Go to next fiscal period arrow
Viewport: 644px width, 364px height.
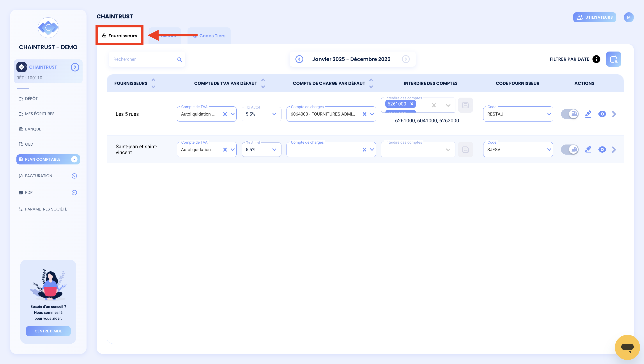click(x=405, y=59)
